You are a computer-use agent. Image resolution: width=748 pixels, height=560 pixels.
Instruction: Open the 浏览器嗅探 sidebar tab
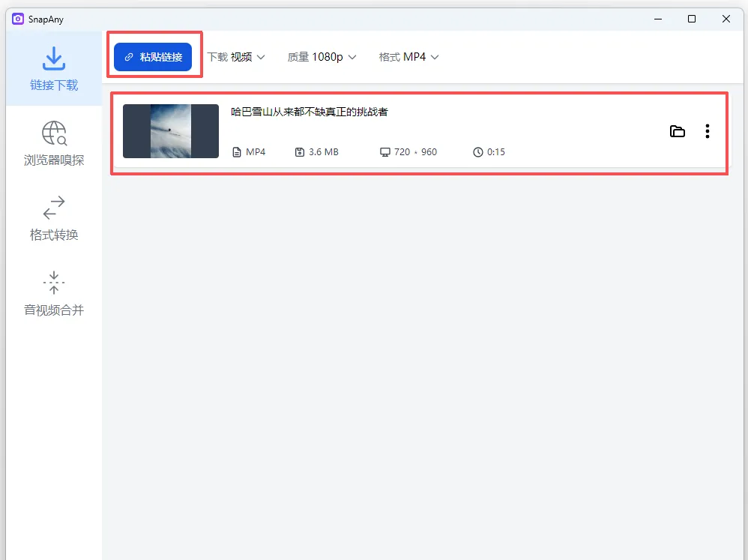click(54, 143)
